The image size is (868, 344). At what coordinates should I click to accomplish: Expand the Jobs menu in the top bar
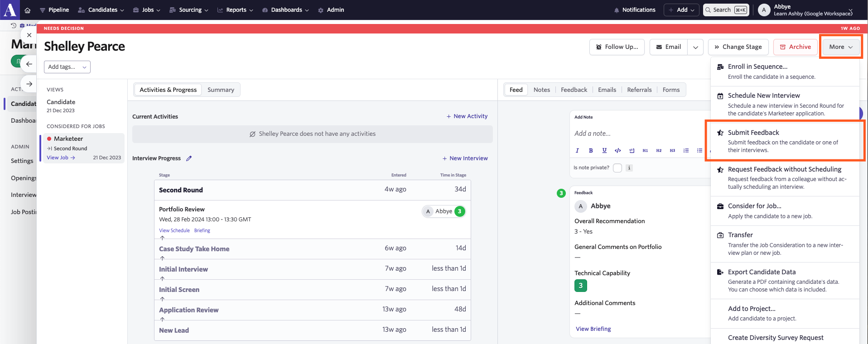[146, 10]
